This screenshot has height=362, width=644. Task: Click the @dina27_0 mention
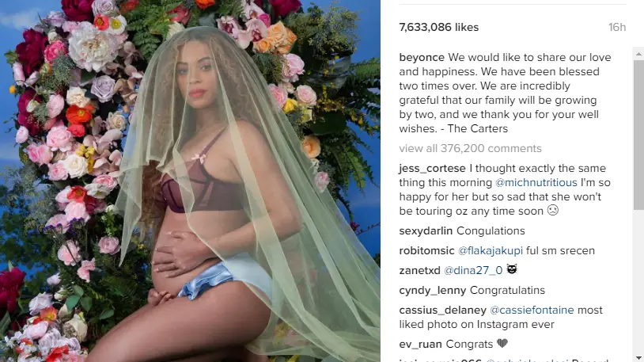point(473,271)
